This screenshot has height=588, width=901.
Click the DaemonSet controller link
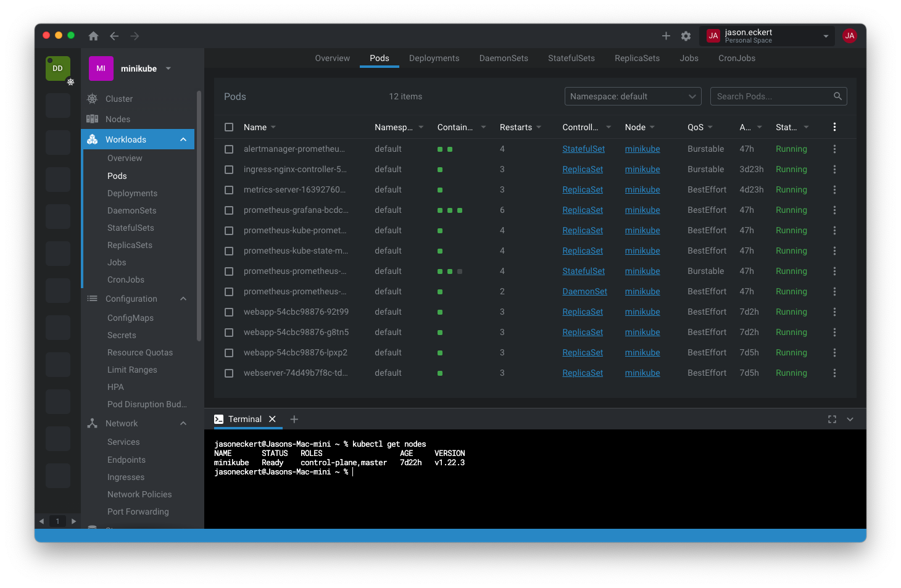click(x=584, y=292)
